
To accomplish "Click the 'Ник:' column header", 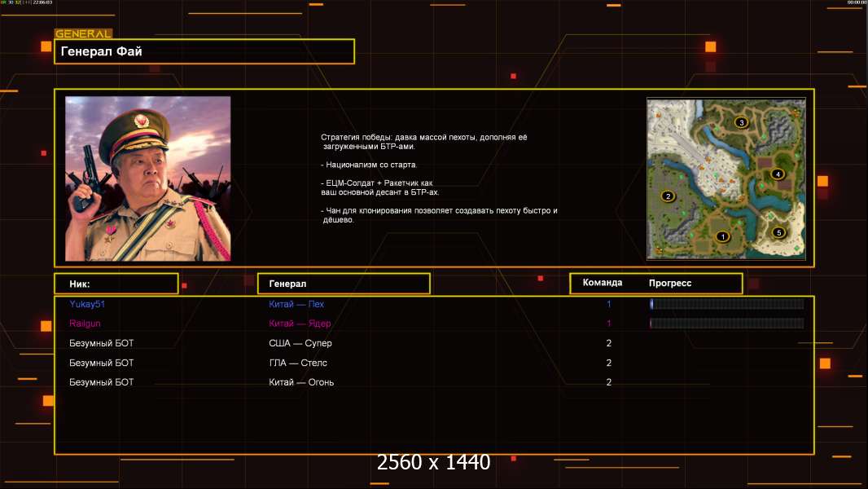I will pyautogui.click(x=116, y=284).
